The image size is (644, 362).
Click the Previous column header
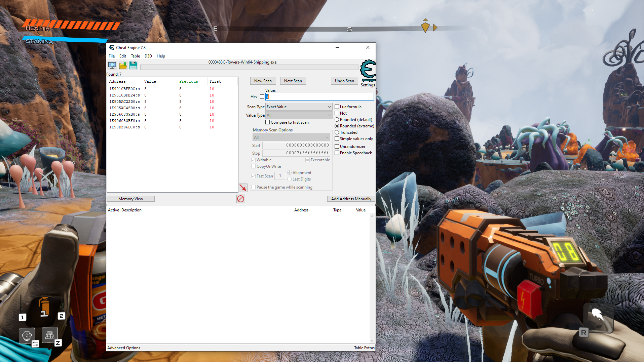pyautogui.click(x=192, y=81)
